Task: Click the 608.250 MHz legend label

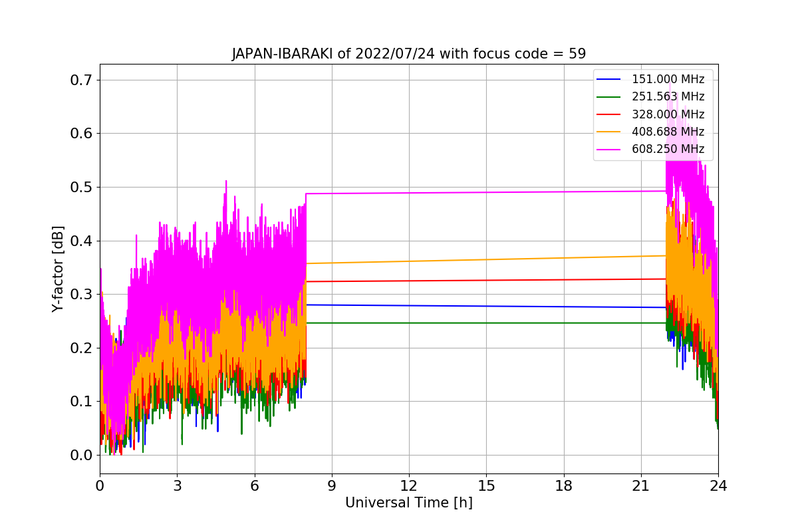Action: [x=668, y=149]
